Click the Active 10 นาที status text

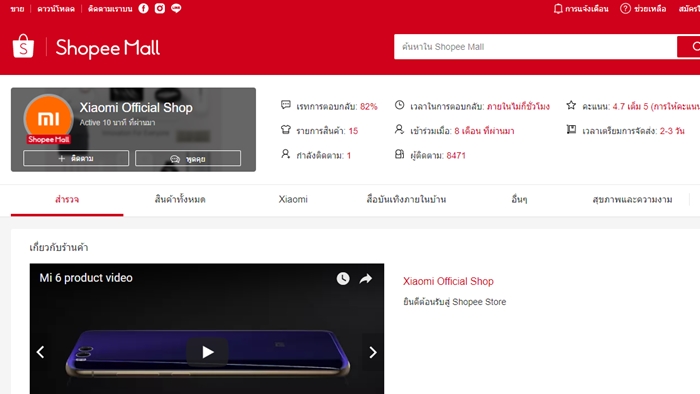pyautogui.click(x=117, y=122)
